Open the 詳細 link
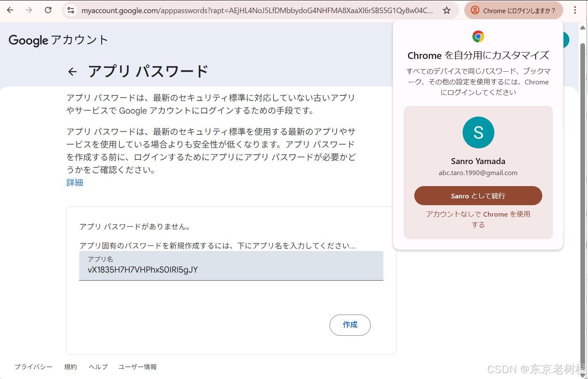Image resolution: width=588 pixels, height=379 pixels. (75, 183)
